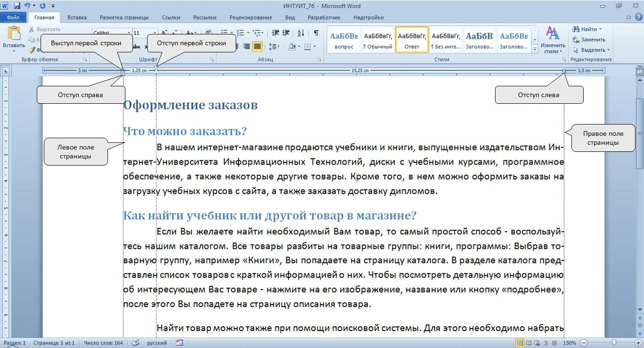The height and width of the screenshot is (348, 644).
Task: Increase indent with the ribbon icon
Action: click(285, 32)
